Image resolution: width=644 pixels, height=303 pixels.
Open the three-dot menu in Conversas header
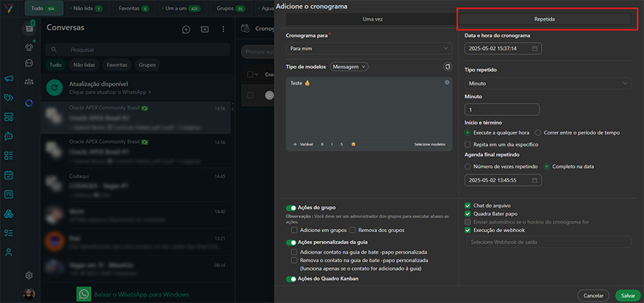[223, 29]
